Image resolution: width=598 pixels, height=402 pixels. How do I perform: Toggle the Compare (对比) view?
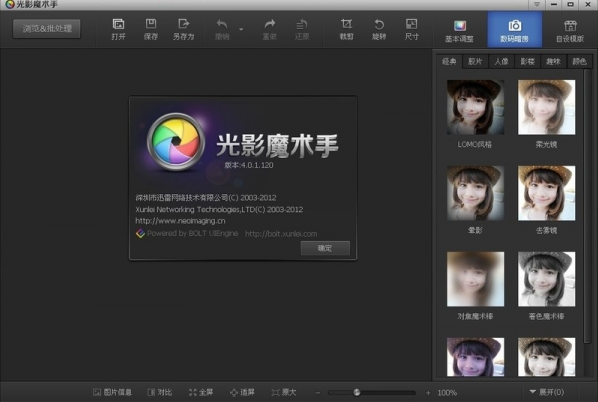(x=160, y=392)
